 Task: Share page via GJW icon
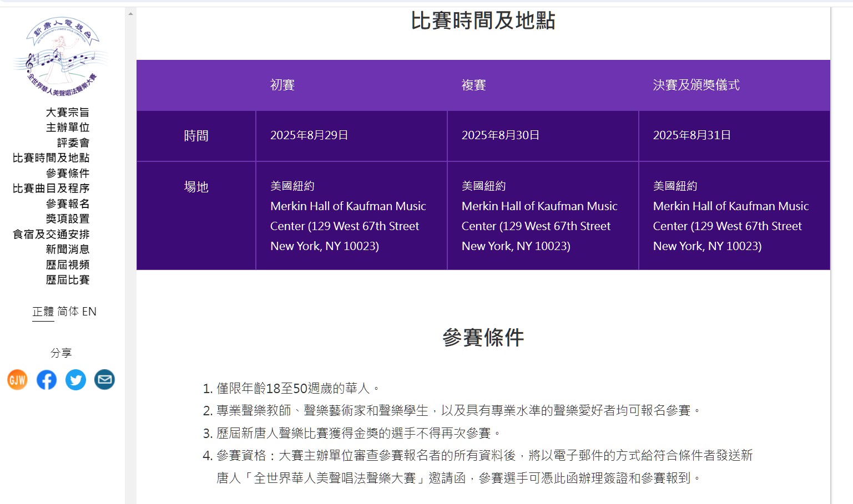coord(18,380)
